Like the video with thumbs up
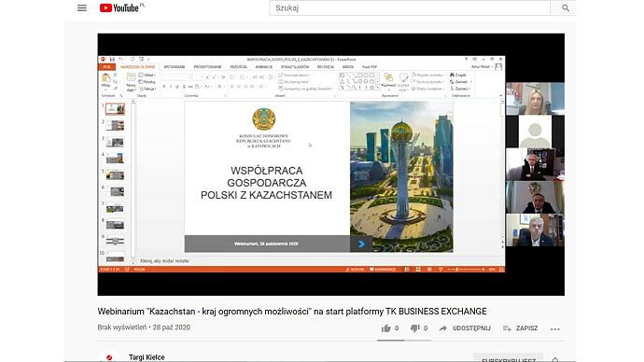Viewport: 644px width, 362px height. (386, 327)
